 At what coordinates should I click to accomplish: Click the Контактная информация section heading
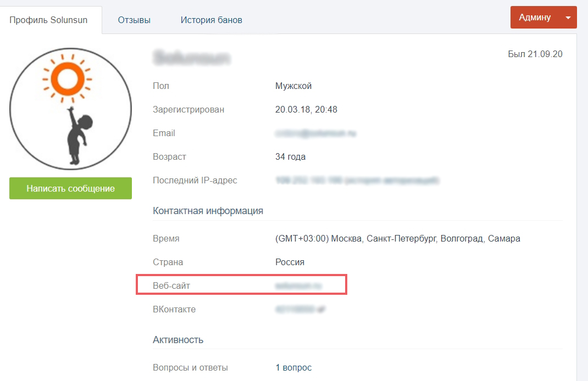(x=208, y=211)
